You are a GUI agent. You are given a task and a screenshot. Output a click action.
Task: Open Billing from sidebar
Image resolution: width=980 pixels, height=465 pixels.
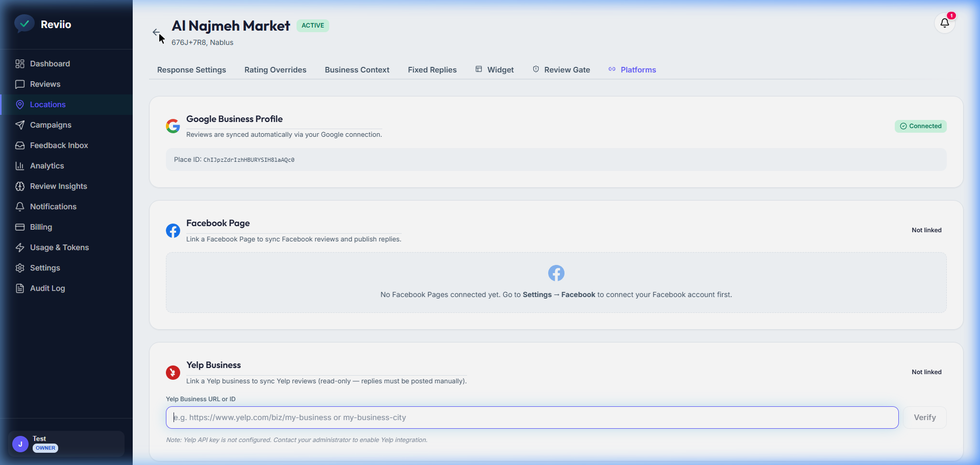pos(66,227)
